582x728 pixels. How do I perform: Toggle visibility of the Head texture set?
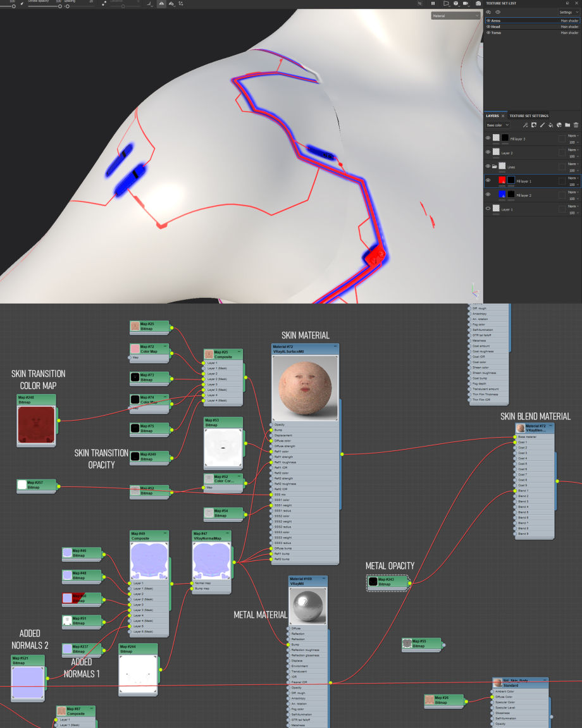488,27
